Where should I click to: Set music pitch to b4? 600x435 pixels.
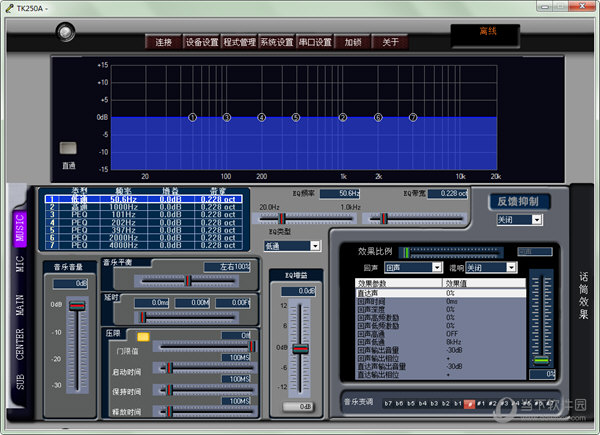point(422,404)
